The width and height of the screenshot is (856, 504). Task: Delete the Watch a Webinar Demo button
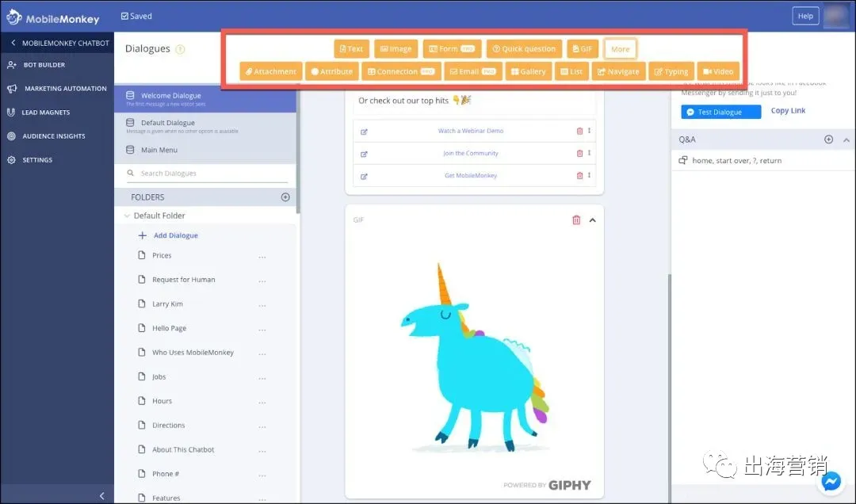579,131
